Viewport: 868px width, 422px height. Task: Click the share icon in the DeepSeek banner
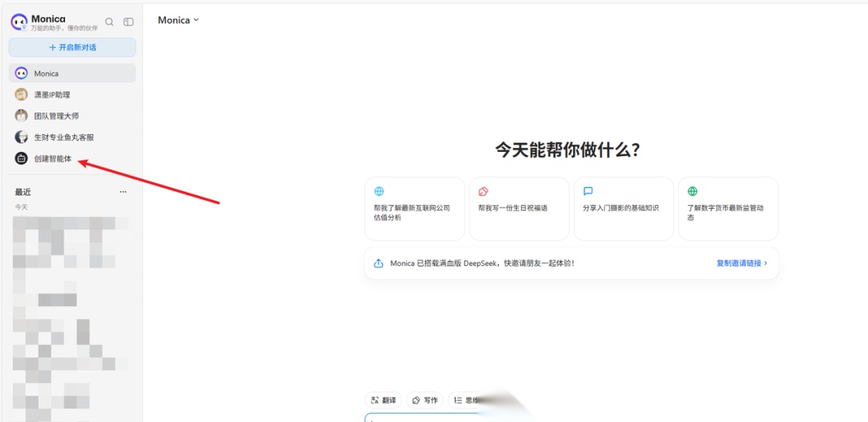(x=379, y=263)
